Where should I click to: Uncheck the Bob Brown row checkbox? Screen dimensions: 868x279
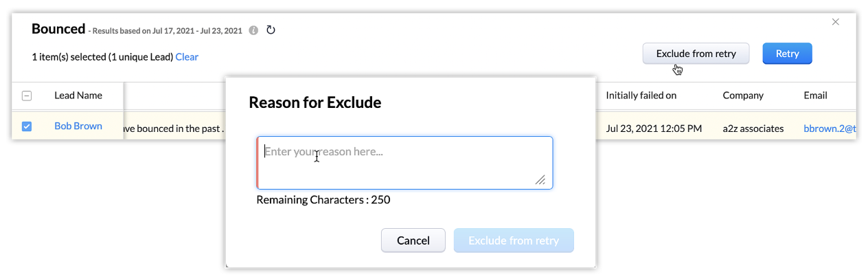click(x=27, y=126)
